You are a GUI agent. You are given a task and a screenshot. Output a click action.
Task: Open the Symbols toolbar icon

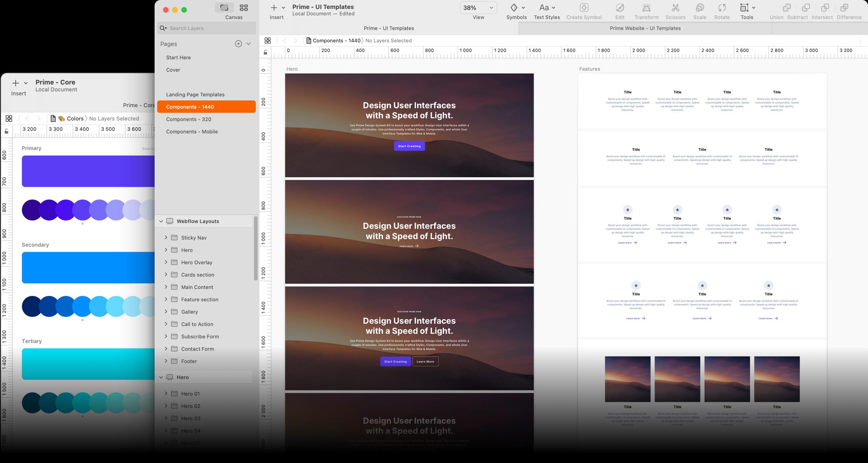click(x=514, y=8)
